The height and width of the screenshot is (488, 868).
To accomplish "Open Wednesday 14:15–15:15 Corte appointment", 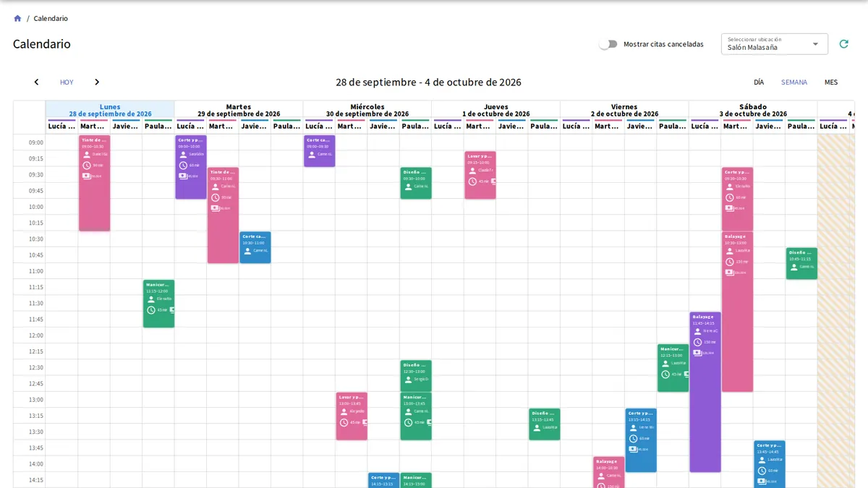I will (383, 480).
